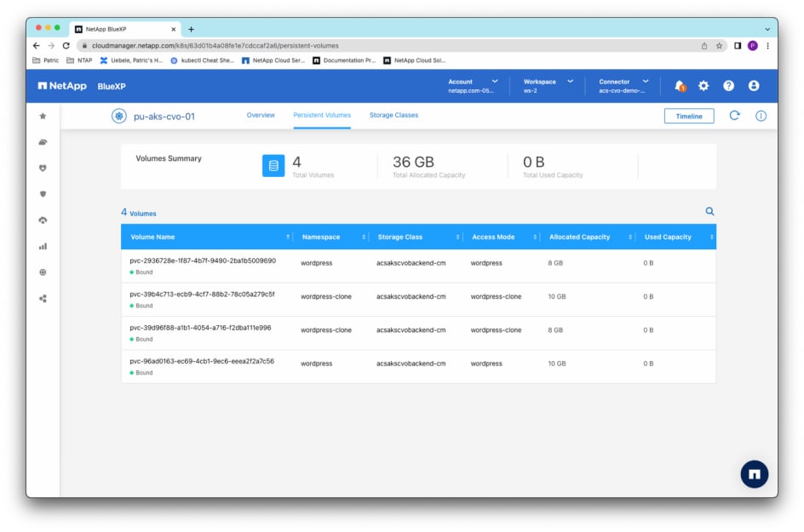Open the mobility cloud sync icon in sidebar
Image resolution: width=804 pixels, height=532 pixels.
click(x=43, y=220)
